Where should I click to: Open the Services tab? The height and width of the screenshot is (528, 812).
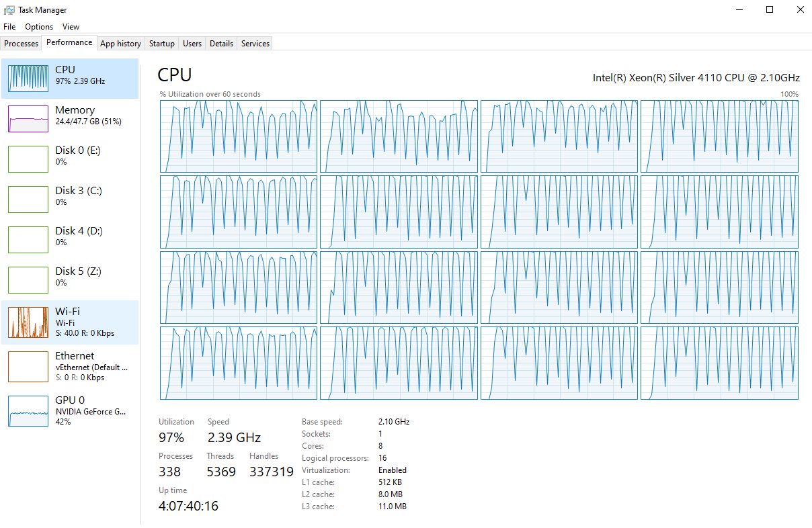[x=255, y=44]
